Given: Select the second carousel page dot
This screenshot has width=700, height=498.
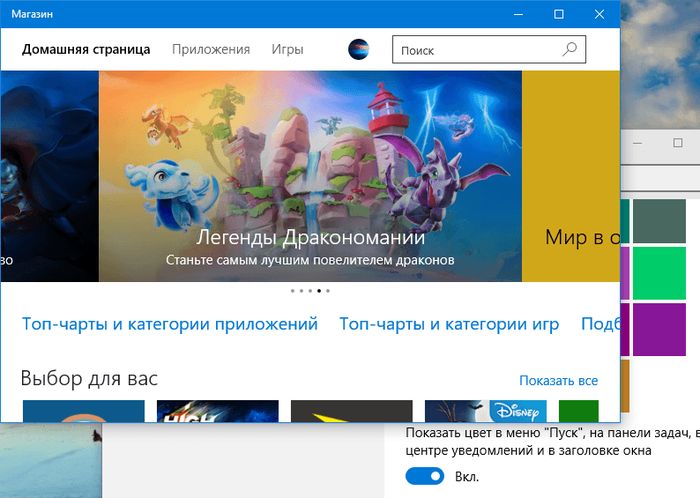Looking at the screenshot, I should pyautogui.click(x=301, y=291).
